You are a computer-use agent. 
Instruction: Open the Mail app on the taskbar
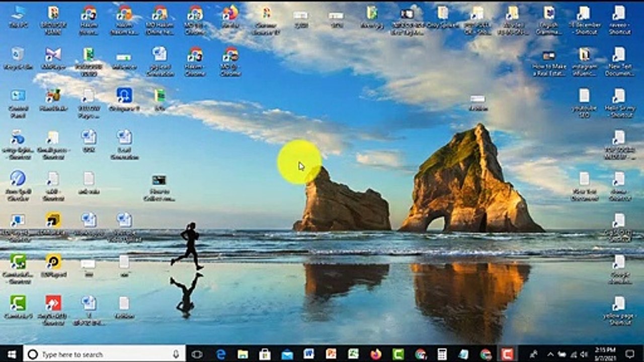pos(287,354)
